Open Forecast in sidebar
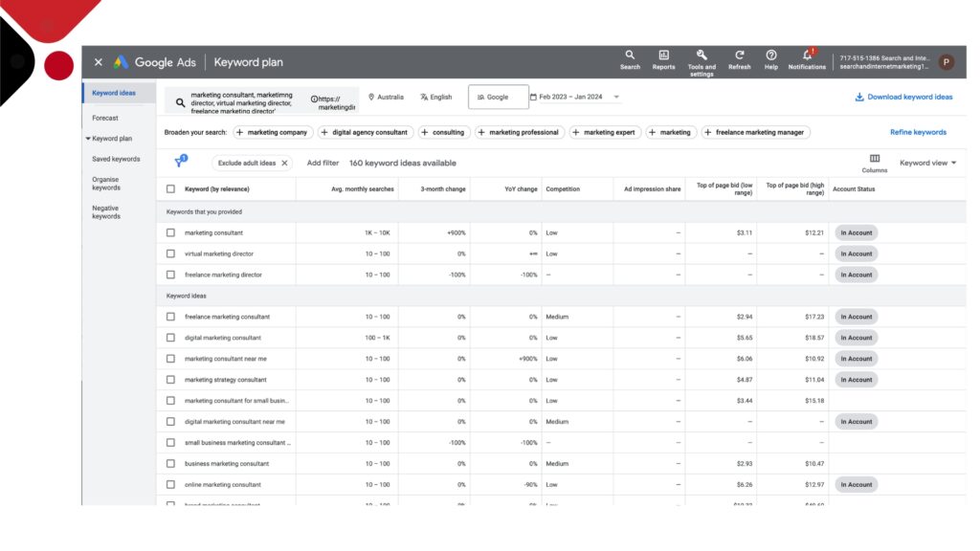Image resolution: width=980 pixels, height=551 pixels. (x=105, y=118)
